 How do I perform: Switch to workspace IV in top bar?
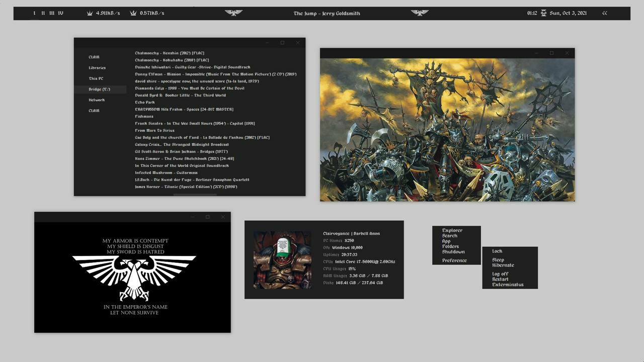(x=60, y=13)
